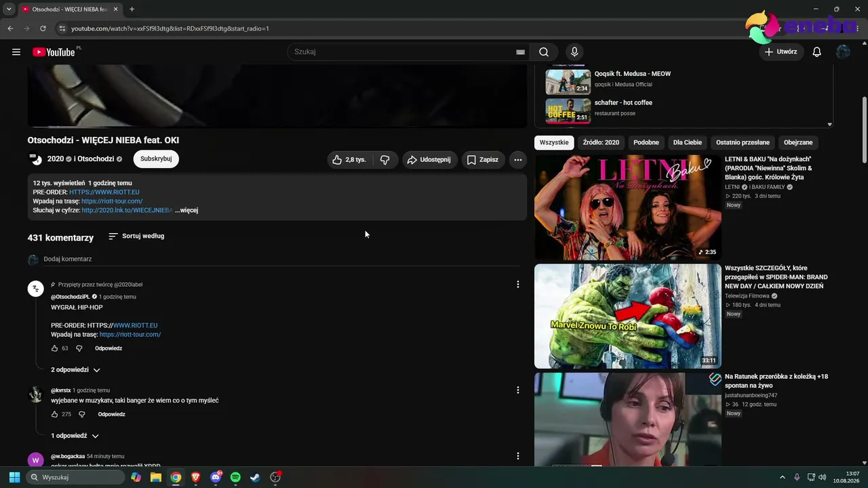Start voice search with microphone icon
This screenshot has height=488, width=868.
(574, 52)
